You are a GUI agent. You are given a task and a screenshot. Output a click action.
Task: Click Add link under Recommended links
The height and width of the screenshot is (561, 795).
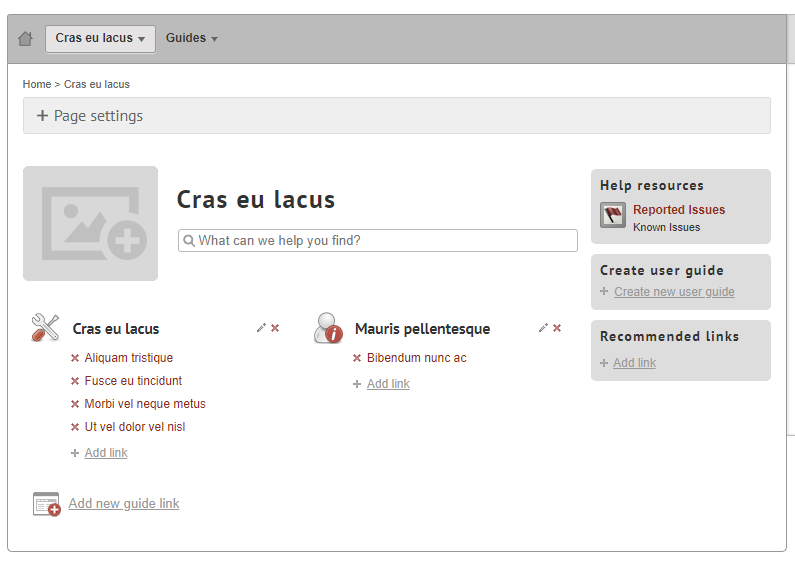point(634,363)
